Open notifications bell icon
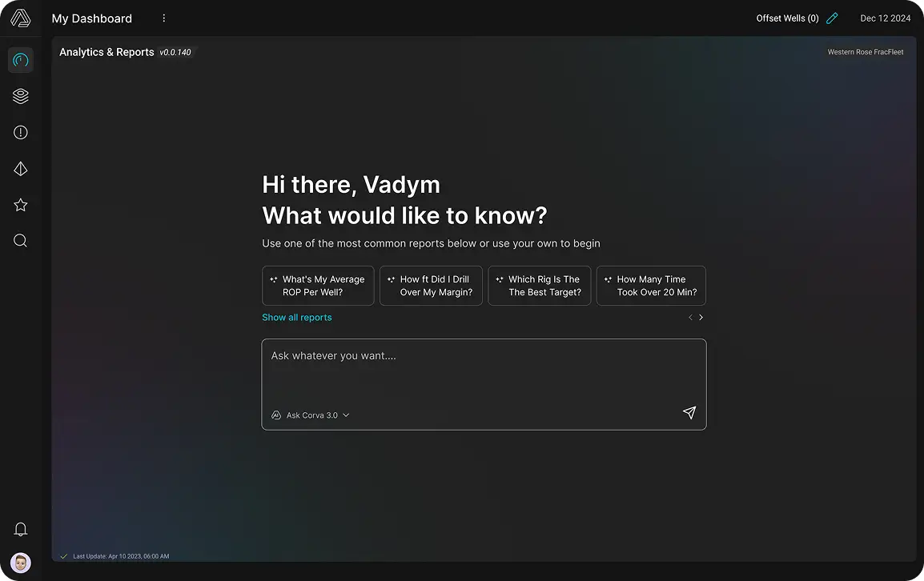 click(x=21, y=529)
